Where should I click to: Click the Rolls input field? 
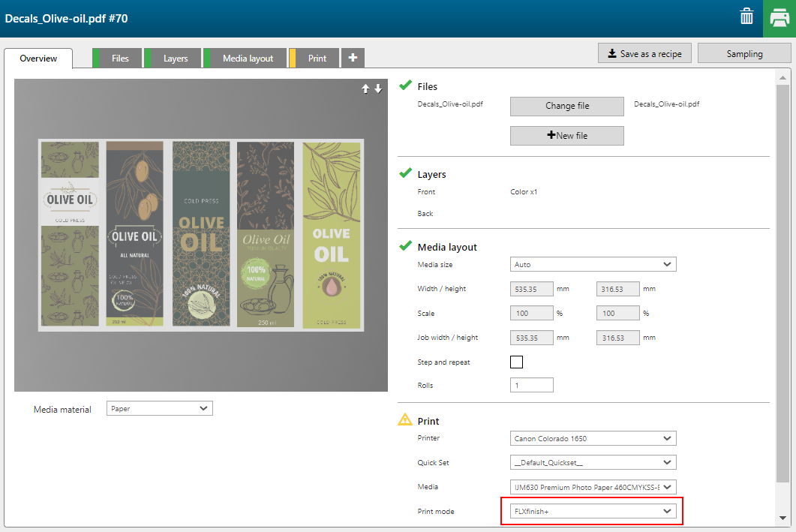pyautogui.click(x=531, y=385)
